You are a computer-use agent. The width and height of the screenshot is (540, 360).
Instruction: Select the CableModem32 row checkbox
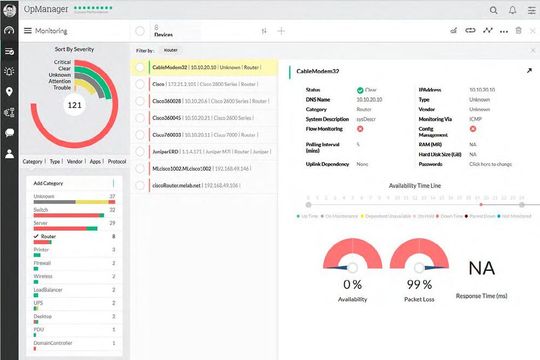pos(140,67)
